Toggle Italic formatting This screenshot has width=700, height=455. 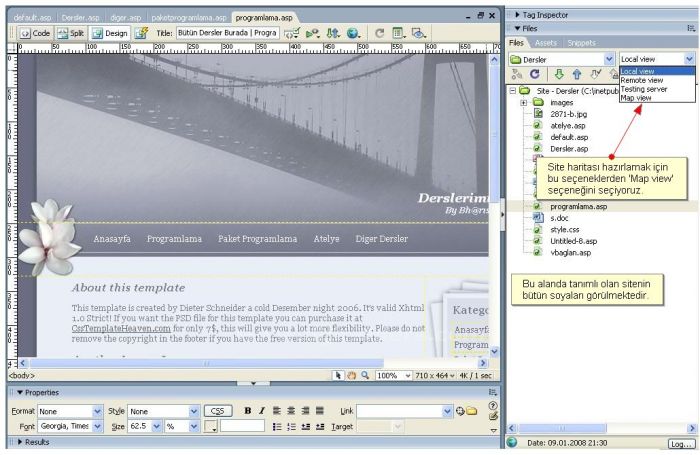[262, 411]
